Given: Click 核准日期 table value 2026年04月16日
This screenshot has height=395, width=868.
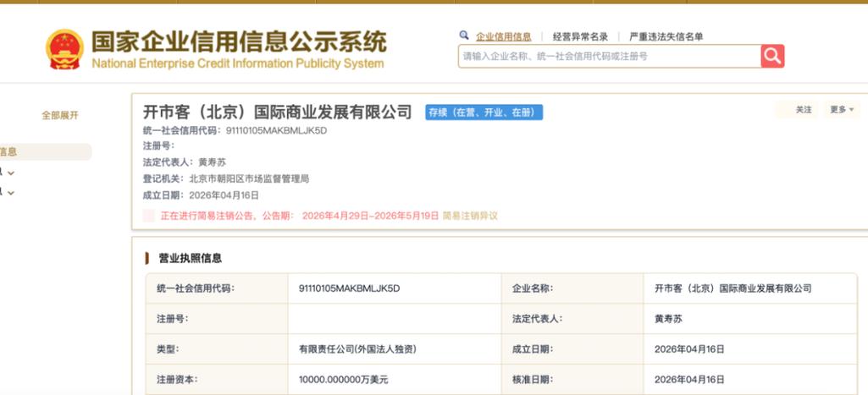Looking at the screenshot, I should (689, 380).
